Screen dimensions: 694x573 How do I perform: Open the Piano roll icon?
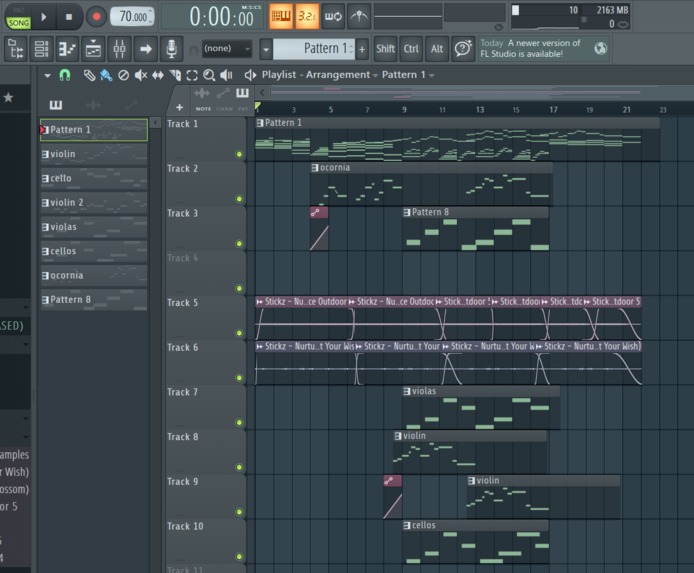67,49
